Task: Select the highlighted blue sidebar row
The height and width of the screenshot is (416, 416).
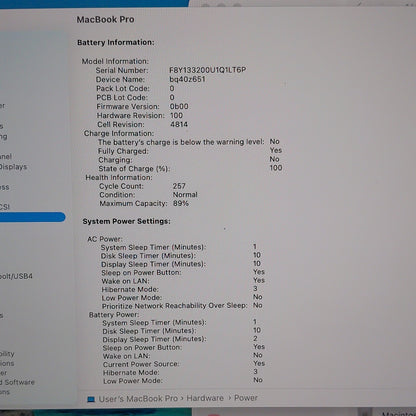Action: tap(32, 217)
